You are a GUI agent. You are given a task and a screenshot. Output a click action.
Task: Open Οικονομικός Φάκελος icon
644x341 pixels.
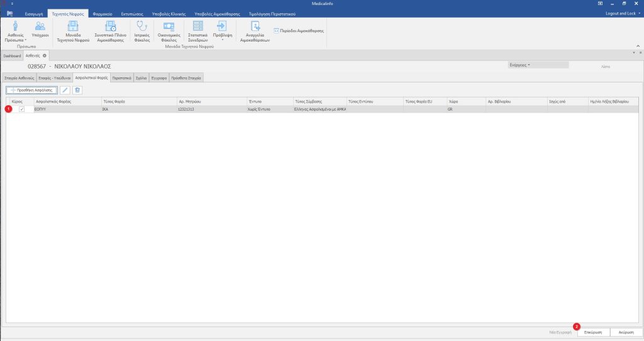coord(169,26)
